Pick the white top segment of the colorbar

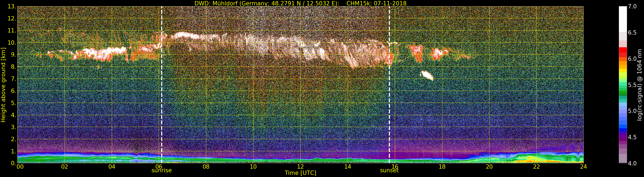point(623,19)
